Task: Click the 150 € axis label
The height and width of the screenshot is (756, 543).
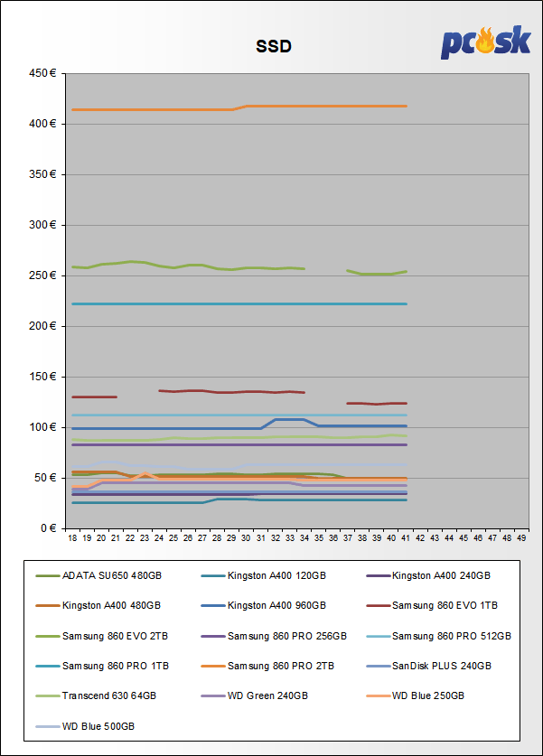Action: click(x=42, y=377)
